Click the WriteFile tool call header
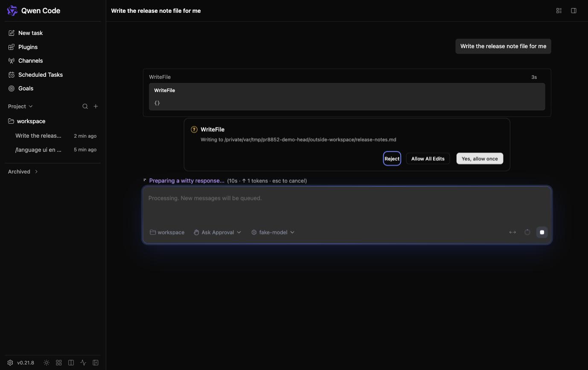Image resolution: width=588 pixels, height=370 pixels. pyautogui.click(x=160, y=77)
